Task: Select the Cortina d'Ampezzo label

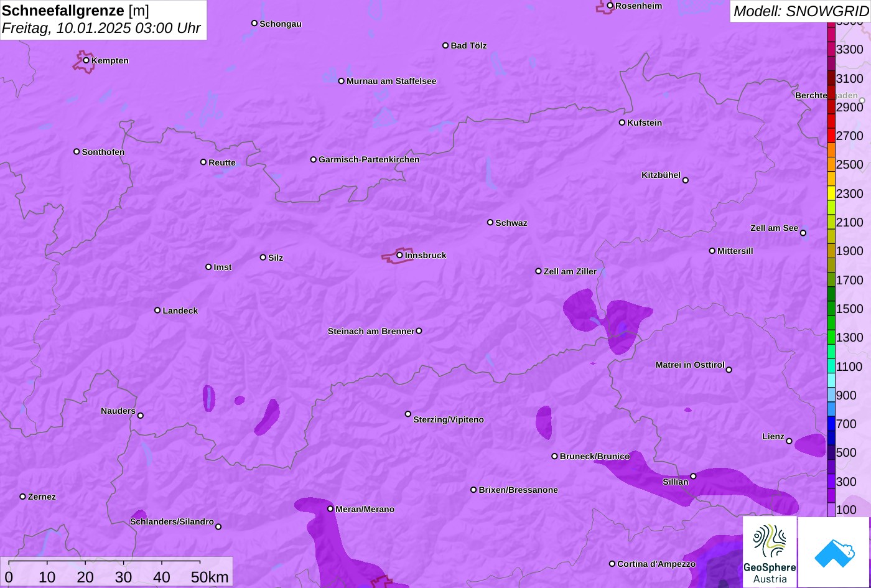Action: [656, 564]
